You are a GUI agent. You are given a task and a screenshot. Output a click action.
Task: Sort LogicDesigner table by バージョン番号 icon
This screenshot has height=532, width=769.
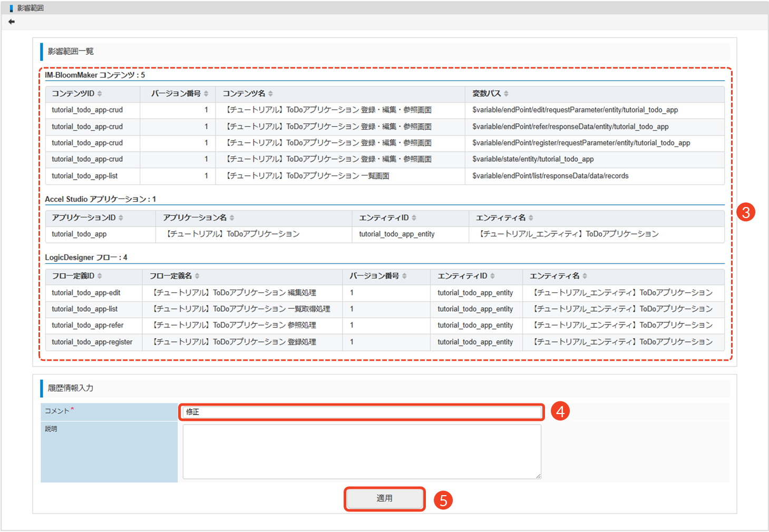(x=404, y=276)
